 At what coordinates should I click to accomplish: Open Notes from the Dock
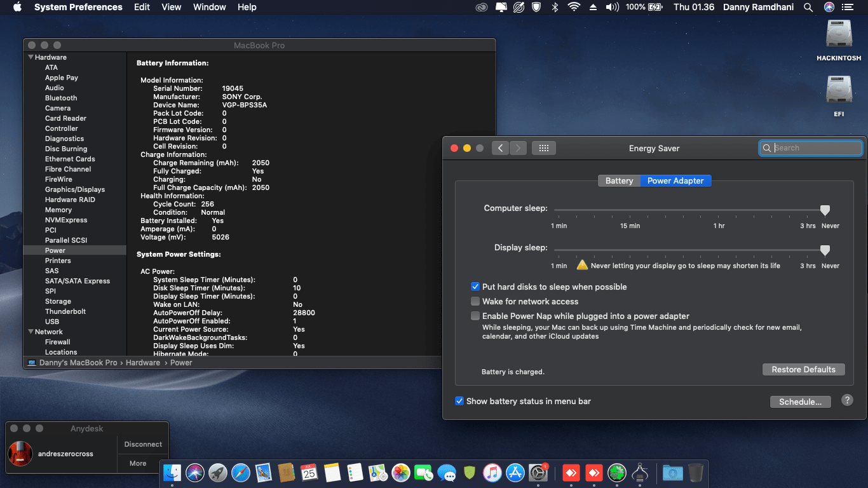point(332,473)
